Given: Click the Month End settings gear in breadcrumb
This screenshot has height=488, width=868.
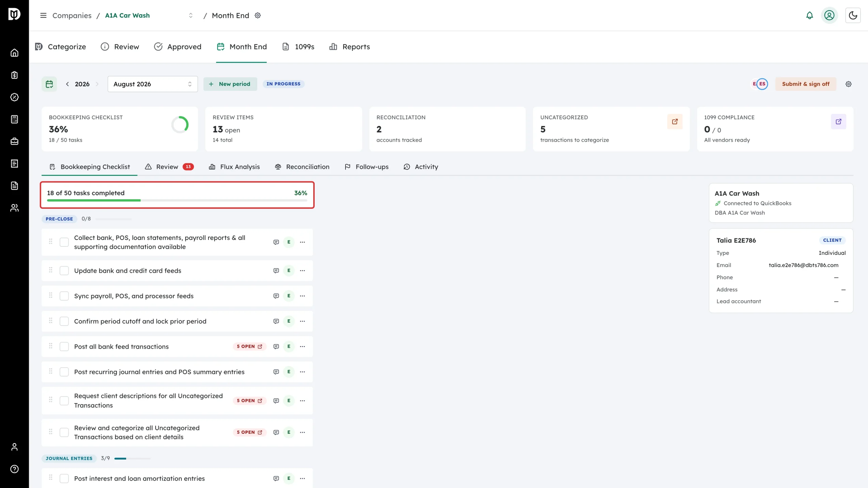Looking at the screenshot, I should click(x=258, y=16).
